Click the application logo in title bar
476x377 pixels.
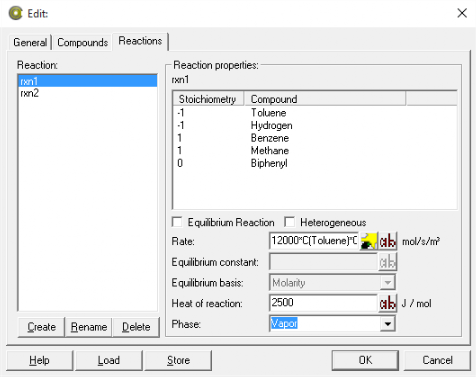(16, 13)
